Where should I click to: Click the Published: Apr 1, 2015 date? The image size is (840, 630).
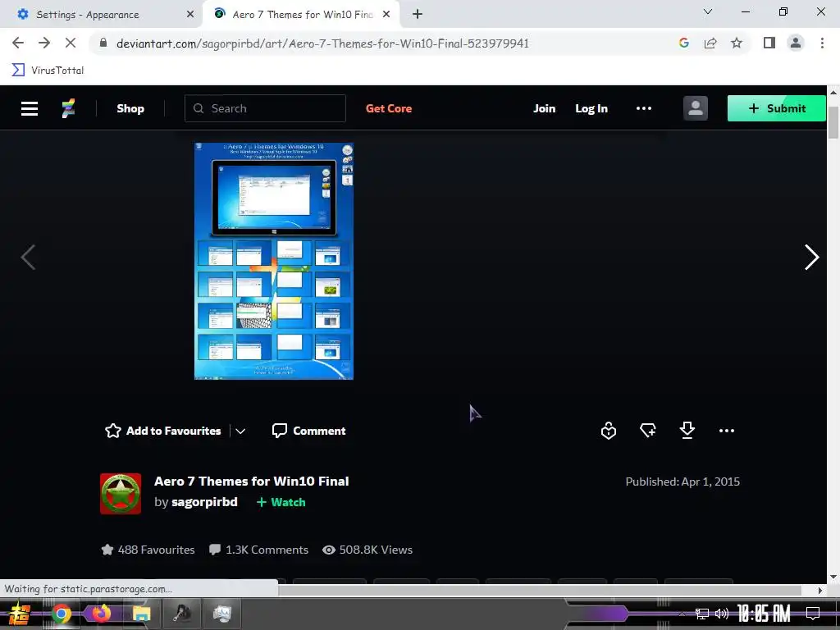pyautogui.click(x=682, y=482)
